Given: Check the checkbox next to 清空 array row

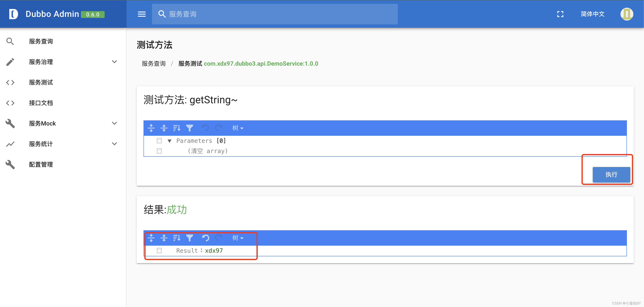Looking at the screenshot, I should 159,151.
